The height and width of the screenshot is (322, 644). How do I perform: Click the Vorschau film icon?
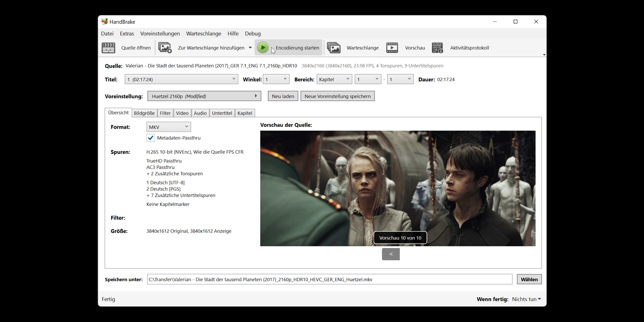click(392, 48)
